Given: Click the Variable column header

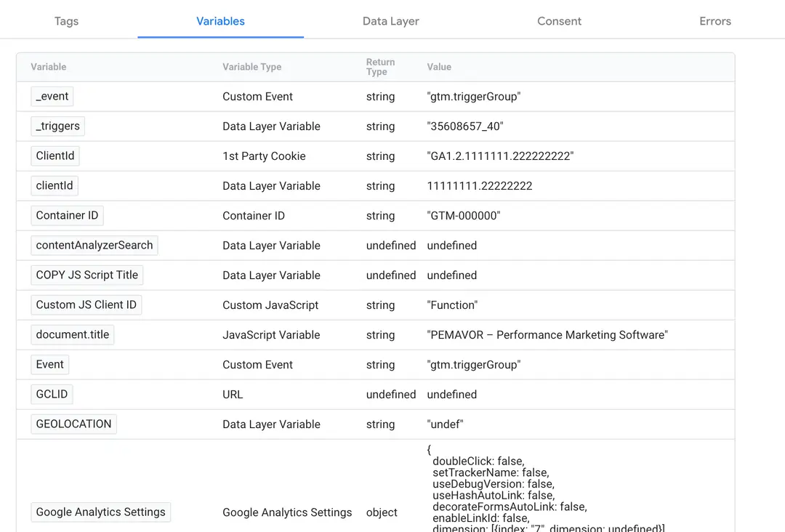Looking at the screenshot, I should (48, 67).
